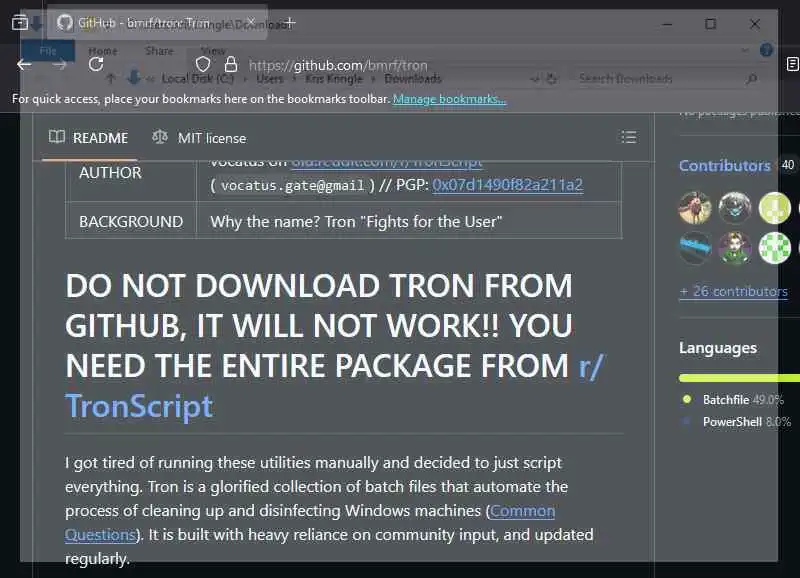Switch to the MIT license tab
The image size is (800, 578).
click(199, 138)
